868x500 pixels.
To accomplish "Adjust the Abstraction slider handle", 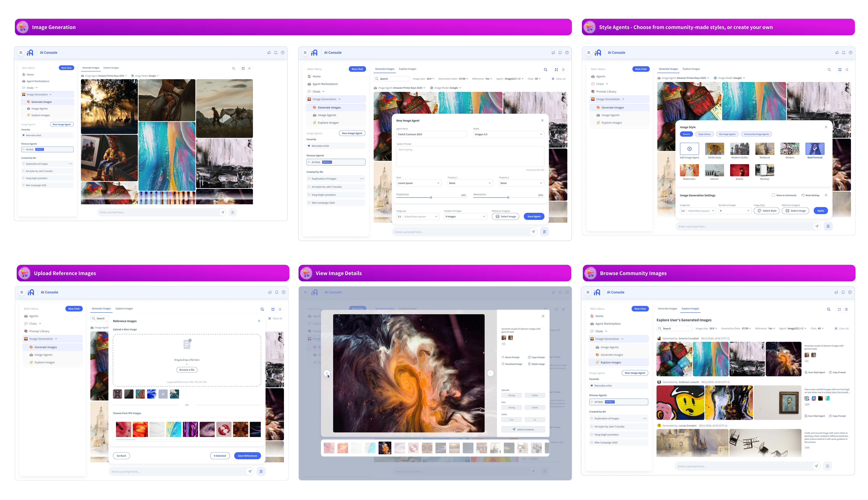I will click(508, 197).
